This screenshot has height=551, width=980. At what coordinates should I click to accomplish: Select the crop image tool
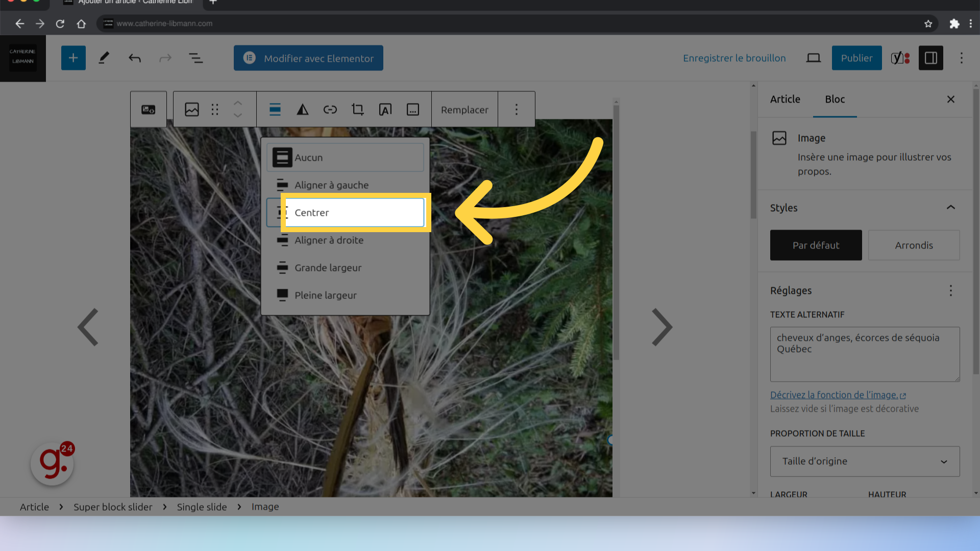[x=358, y=110]
